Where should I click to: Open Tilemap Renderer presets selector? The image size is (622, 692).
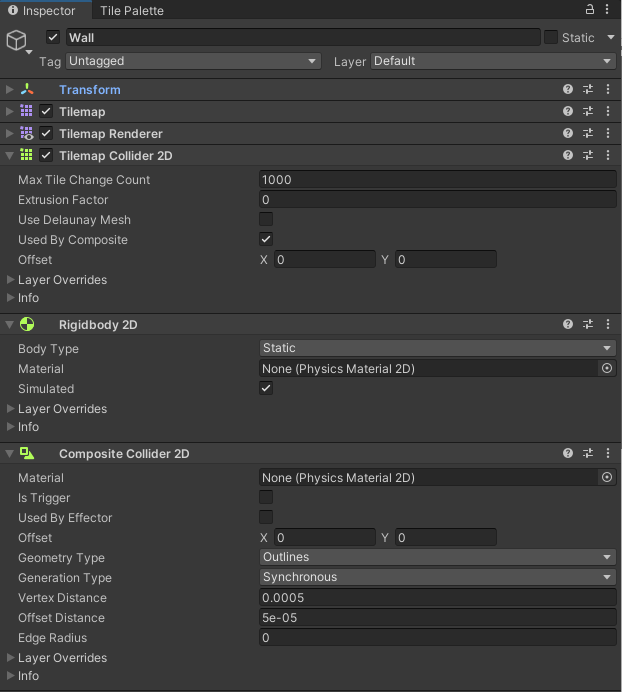coord(588,133)
